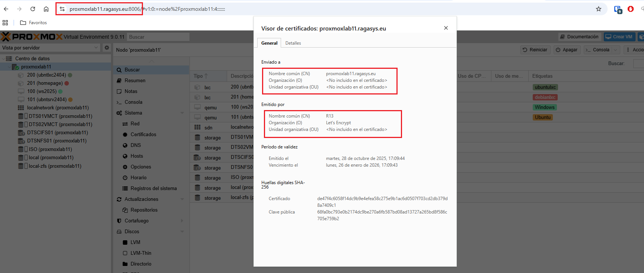Screen dimensions: 644x273
Task: Select DTS02VMCT storage in tree
Action: coord(60,124)
